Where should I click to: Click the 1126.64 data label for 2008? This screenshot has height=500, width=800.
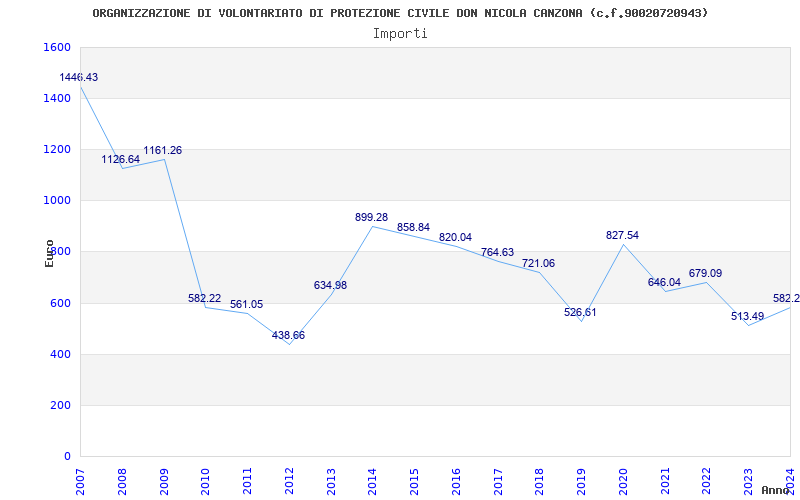[120, 159]
